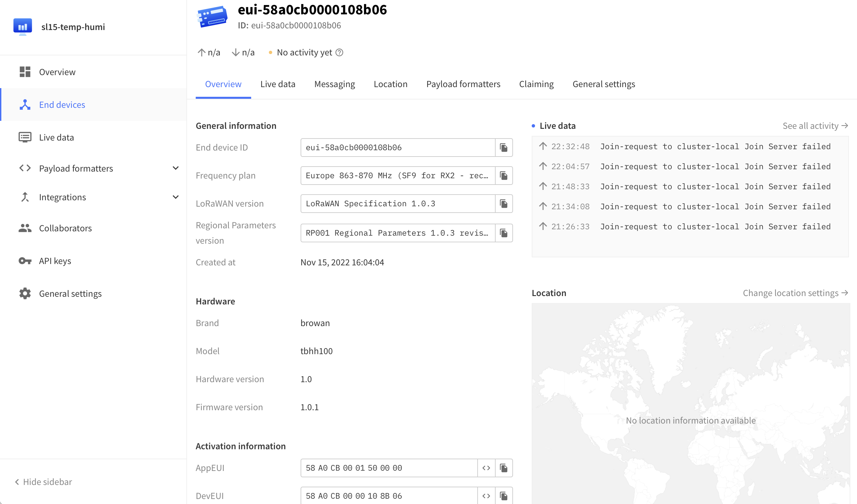Click the Live data sidebar icon

click(x=24, y=138)
